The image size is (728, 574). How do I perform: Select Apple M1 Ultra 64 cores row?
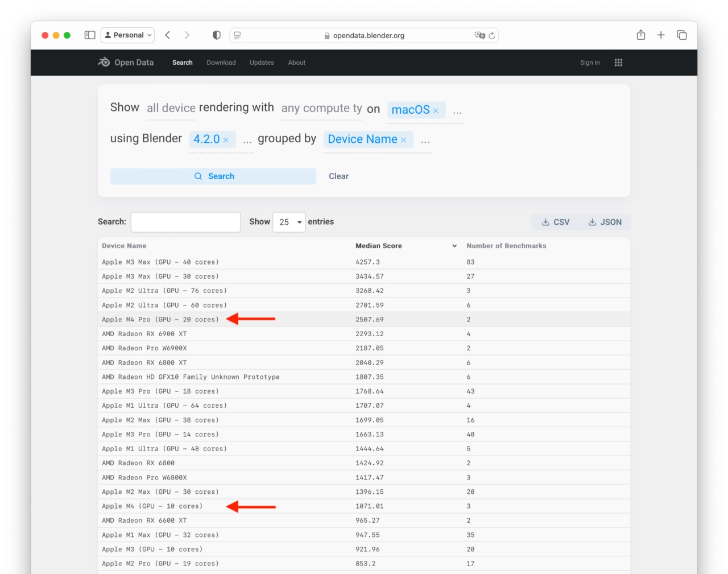click(x=364, y=406)
